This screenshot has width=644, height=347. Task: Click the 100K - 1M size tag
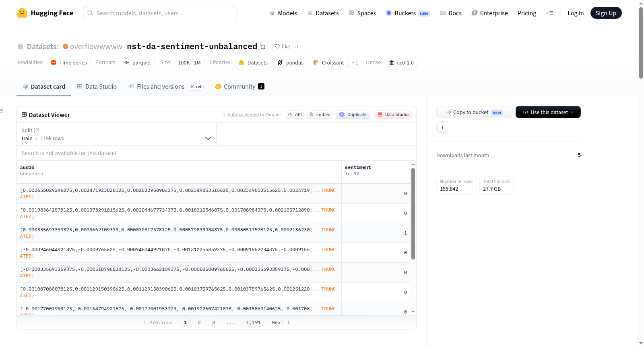(189, 62)
